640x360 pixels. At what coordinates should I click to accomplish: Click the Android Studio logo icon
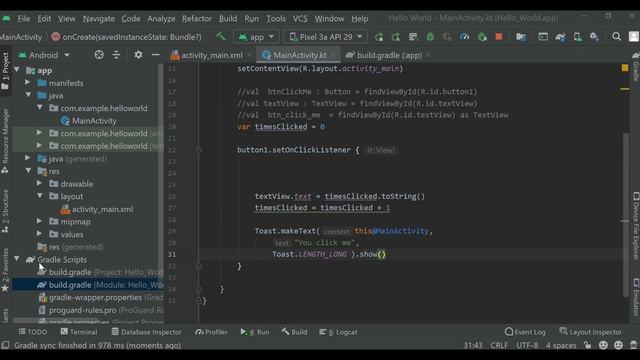(x=6, y=18)
